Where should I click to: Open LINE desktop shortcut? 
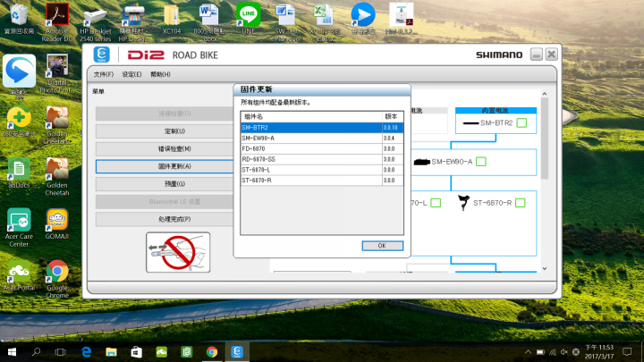(249, 19)
